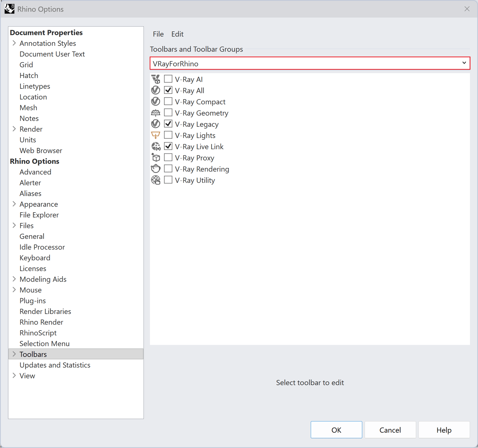This screenshot has height=448, width=478.
Task: Close the Rhino Options dialog
Action: tap(467, 9)
